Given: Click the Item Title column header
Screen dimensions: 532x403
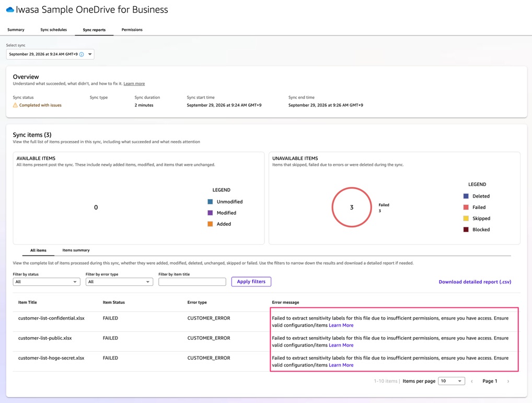Looking at the screenshot, I should point(28,303).
